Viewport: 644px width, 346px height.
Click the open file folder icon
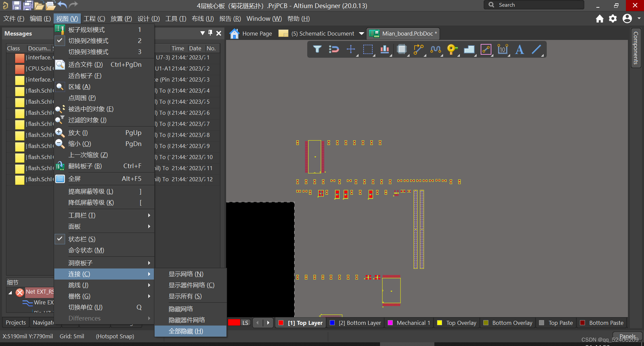39,5
